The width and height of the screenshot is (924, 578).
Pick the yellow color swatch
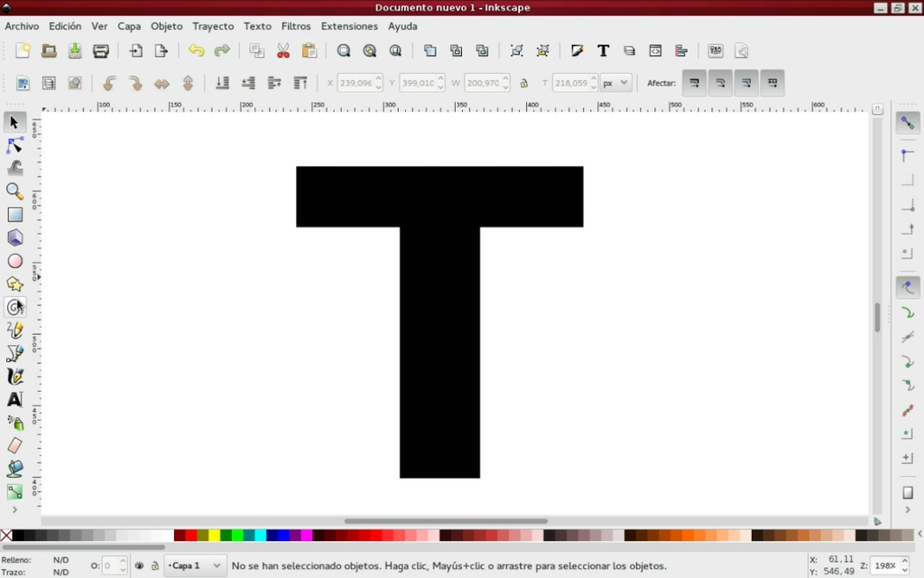click(214, 535)
